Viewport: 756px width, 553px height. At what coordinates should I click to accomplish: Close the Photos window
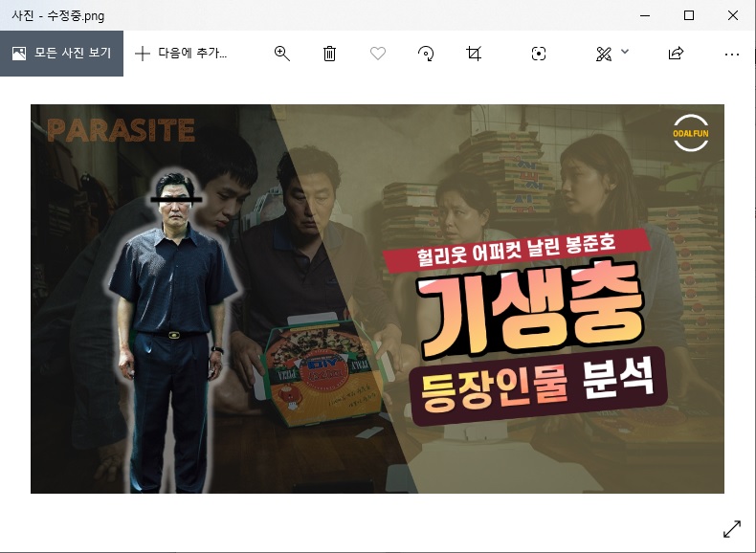[733, 15]
